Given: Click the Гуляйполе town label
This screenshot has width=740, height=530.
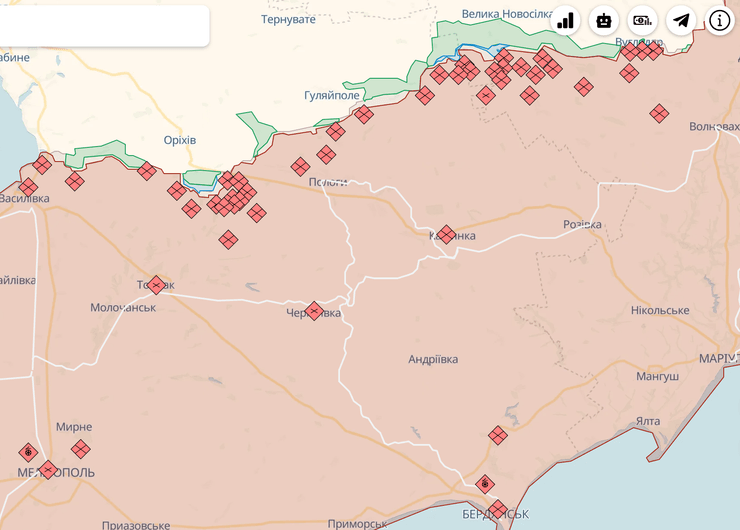Looking at the screenshot, I should tap(331, 95).
